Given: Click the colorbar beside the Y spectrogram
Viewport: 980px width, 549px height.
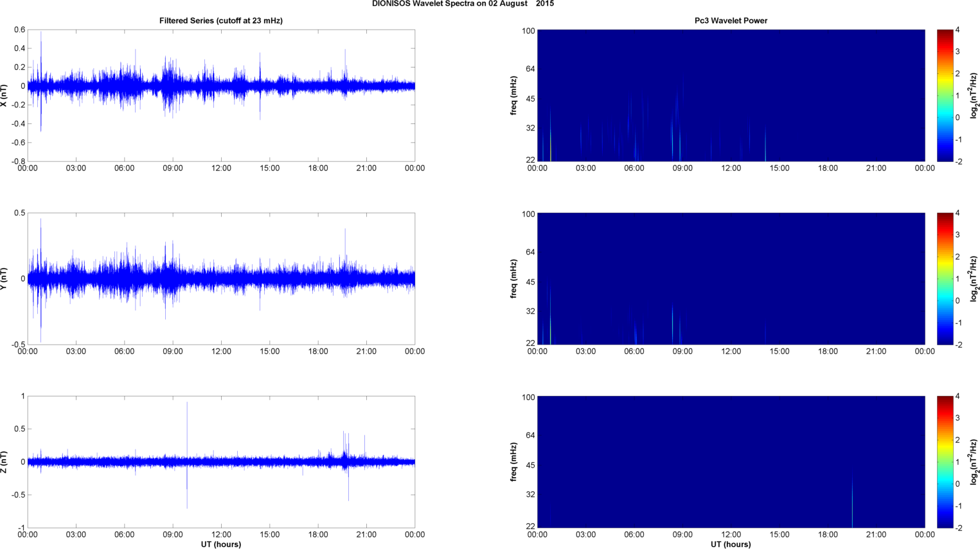Looking at the screenshot, I should point(945,279).
